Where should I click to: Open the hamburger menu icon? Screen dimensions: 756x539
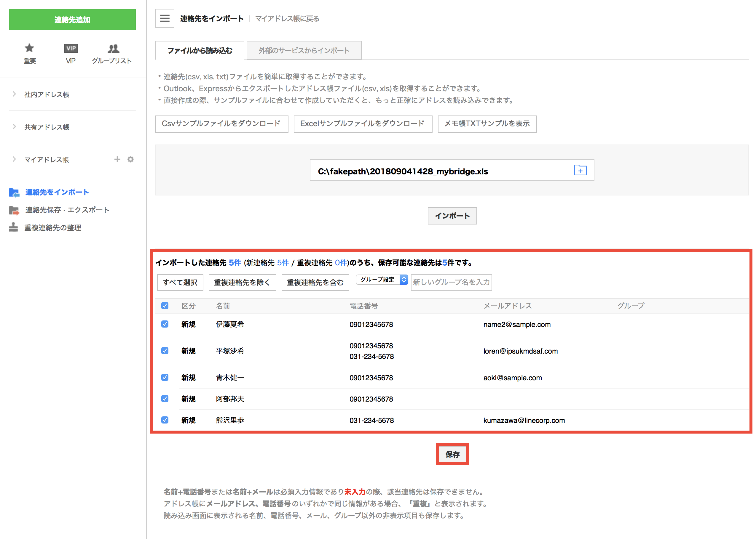coord(165,18)
